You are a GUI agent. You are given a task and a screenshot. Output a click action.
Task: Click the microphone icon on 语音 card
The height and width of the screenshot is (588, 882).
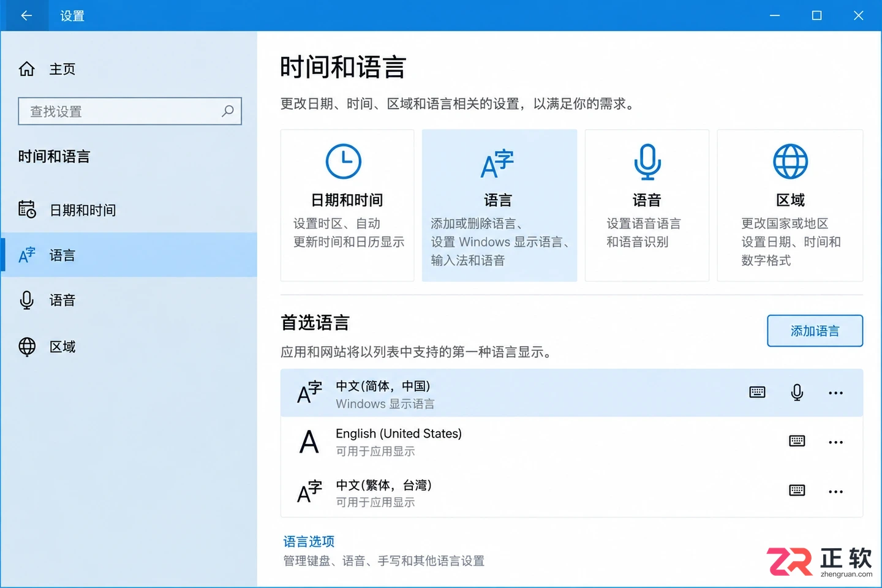click(647, 162)
